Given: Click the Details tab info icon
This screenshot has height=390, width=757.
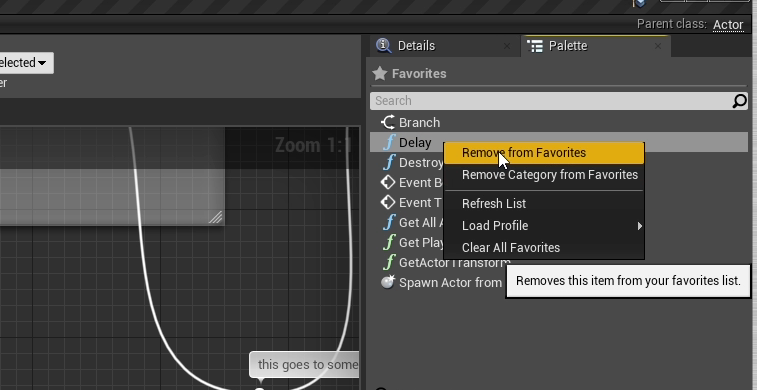Looking at the screenshot, I should pos(383,45).
